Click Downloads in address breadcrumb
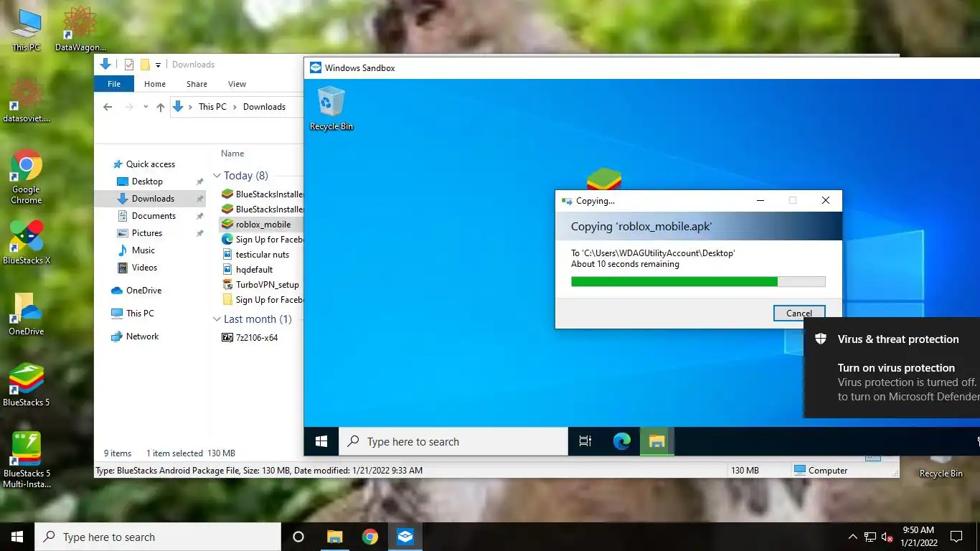Screen dimensions: 980x551 264,107
